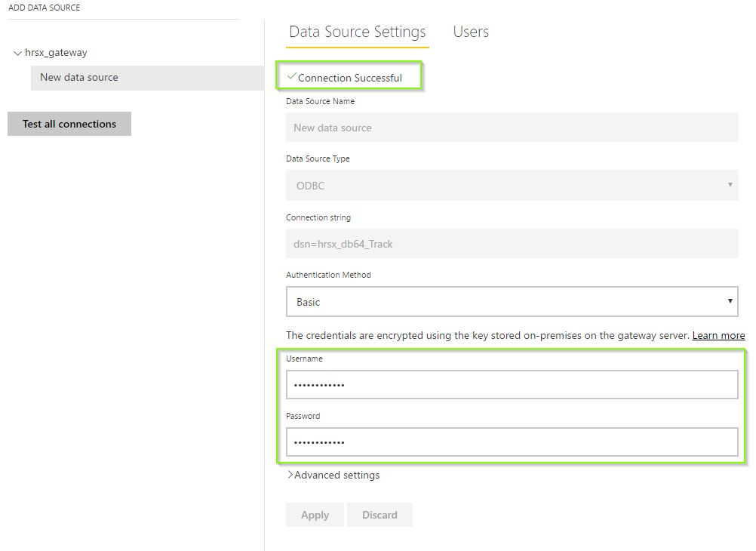Open the Users tab
The height and width of the screenshot is (551, 756).
(x=471, y=32)
